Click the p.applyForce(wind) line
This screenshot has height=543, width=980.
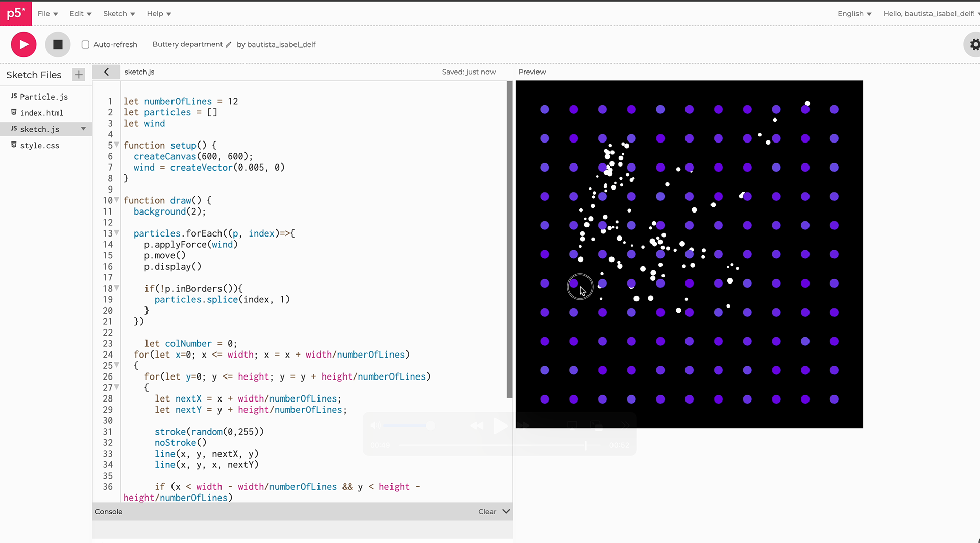(191, 245)
